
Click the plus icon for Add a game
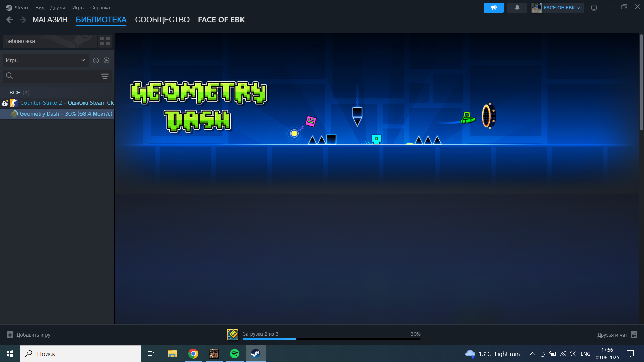(x=10, y=335)
